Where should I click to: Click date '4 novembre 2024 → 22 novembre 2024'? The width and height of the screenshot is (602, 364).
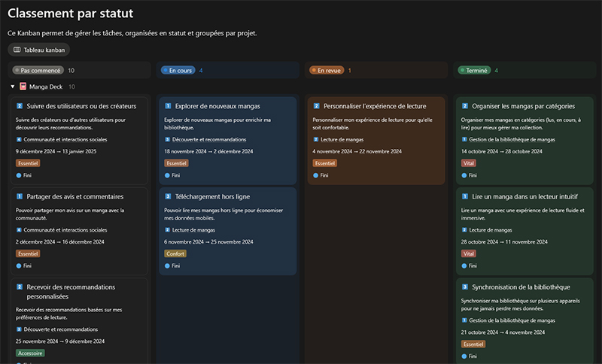click(357, 151)
